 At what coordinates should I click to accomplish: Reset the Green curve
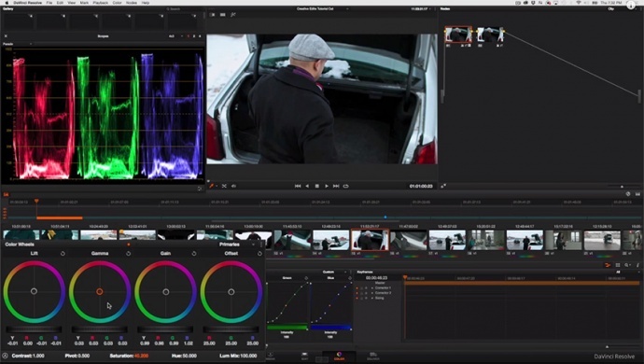(306, 278)
